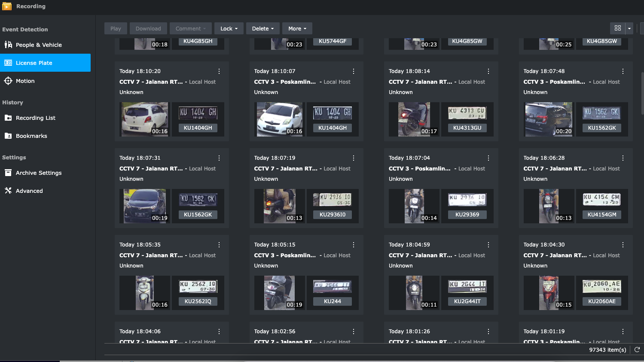Expand the view layout dropdown arrow
The height and width of the screenshot is (362, 644).
tap(629, 28)
